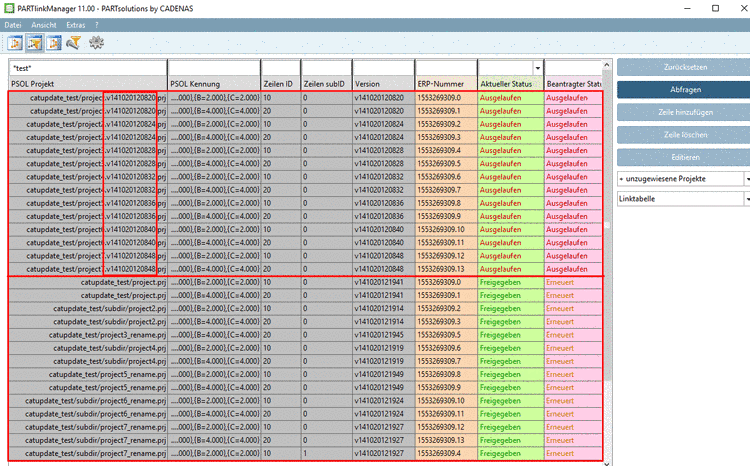Click the third toolbar icon with side column
This screenshot has height=466, width=750.
click(x=54, y=43)
